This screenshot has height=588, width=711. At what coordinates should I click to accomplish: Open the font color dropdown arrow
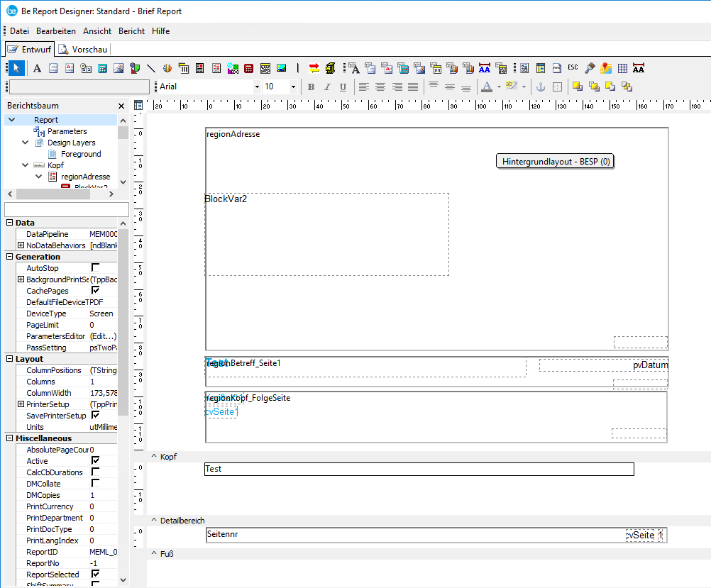tap(499, 87)
